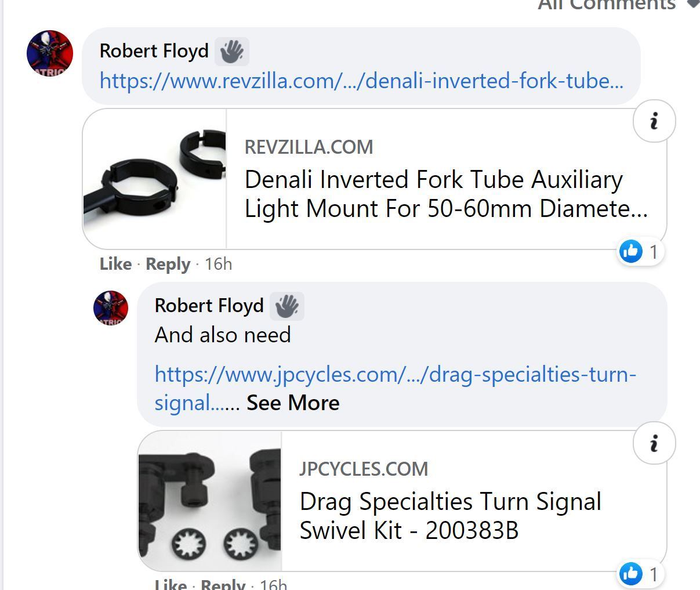Open Robert Floyd's avatar on the reply

click(111, 307)
